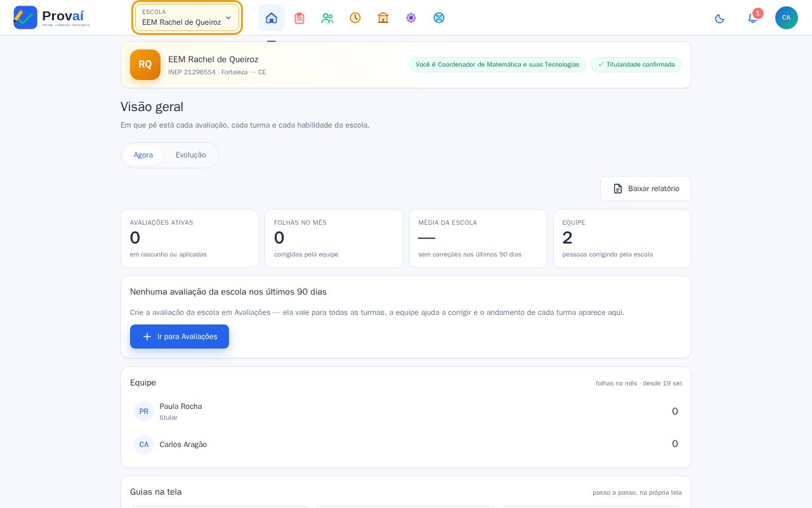Open the CA user avatar menu
This screenshot has height=508, width=812.
click(x=787, y=18)
